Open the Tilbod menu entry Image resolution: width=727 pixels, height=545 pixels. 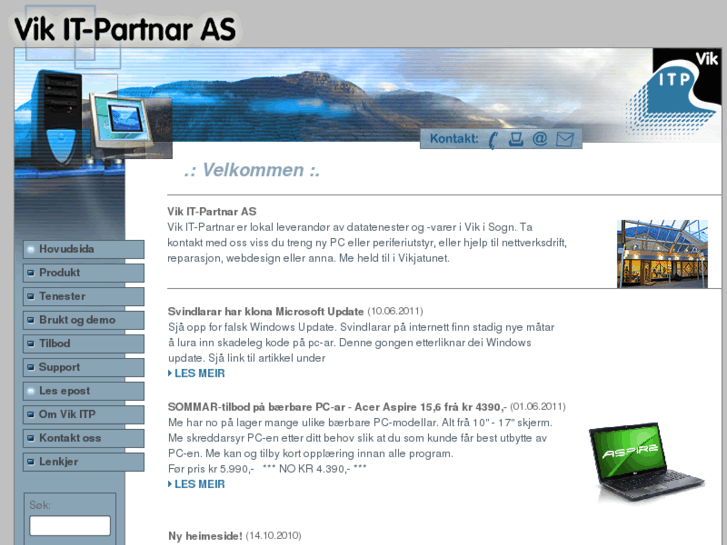point(83,344)
